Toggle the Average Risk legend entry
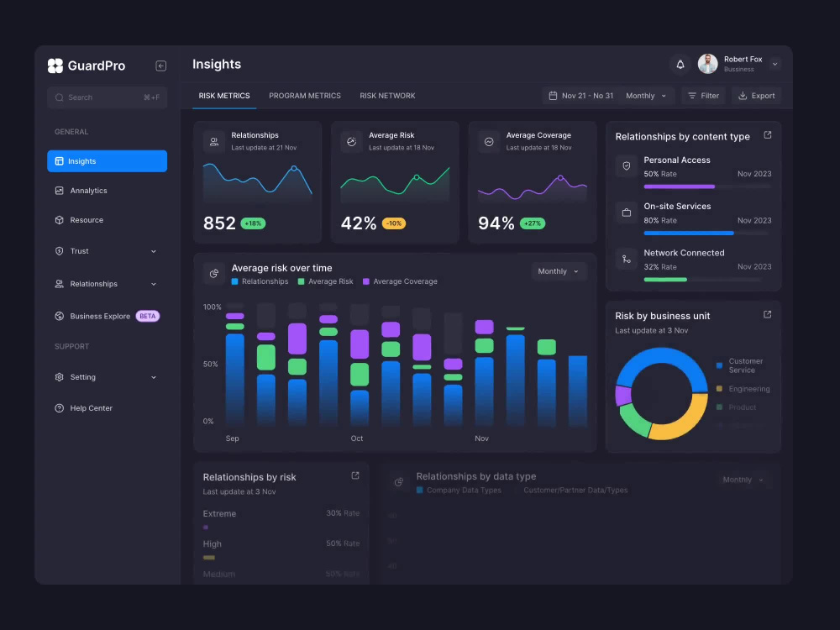Image resolution: width=840 pixels, height=630 pixels. [326, 281]
